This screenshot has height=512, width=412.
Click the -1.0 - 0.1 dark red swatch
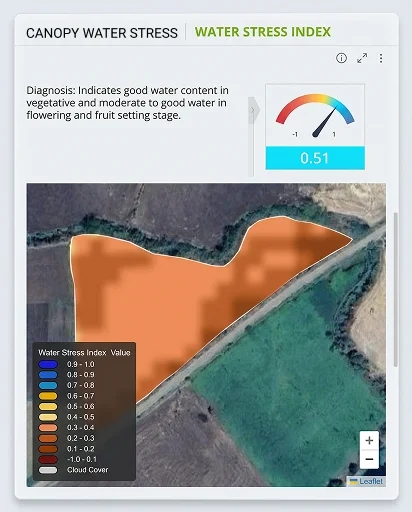click(48, 459)
